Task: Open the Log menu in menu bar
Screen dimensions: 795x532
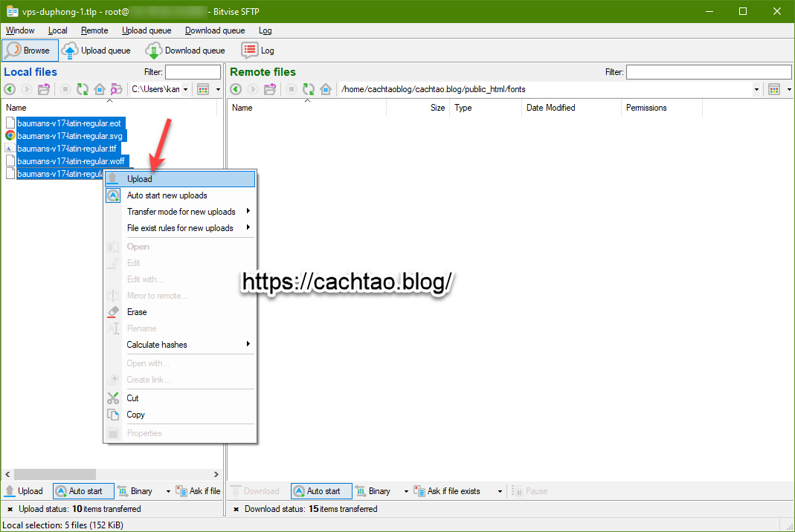Action: click(265, 30)
